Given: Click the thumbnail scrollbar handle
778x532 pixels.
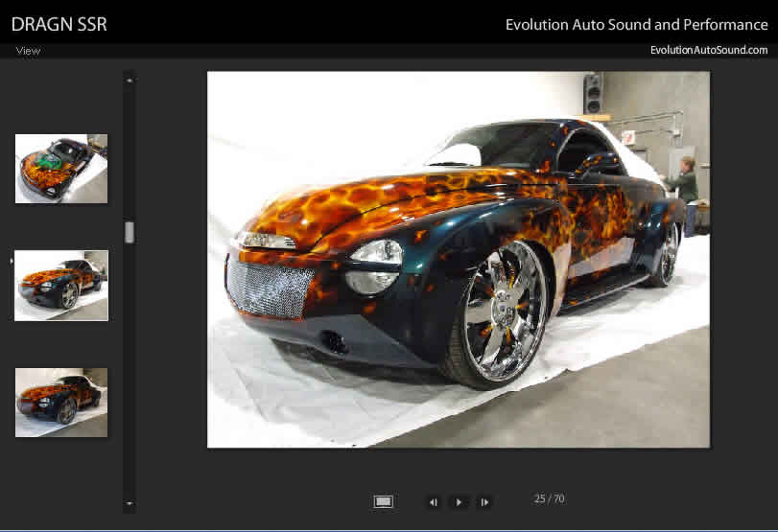Looking at the screenshot, I should point(130,232).
